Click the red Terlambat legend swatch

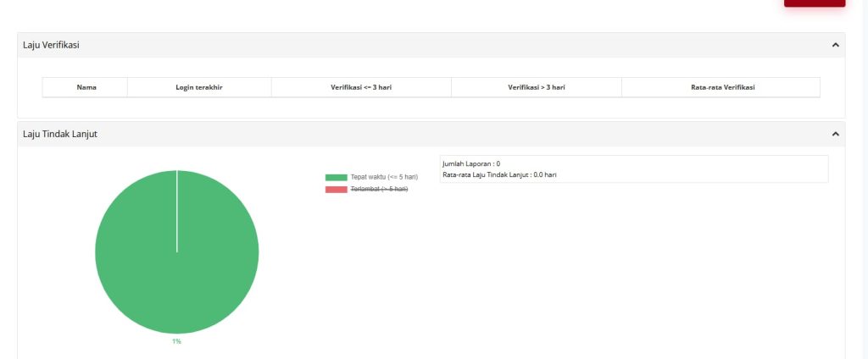pyautogui.click(x=336, y=190)
